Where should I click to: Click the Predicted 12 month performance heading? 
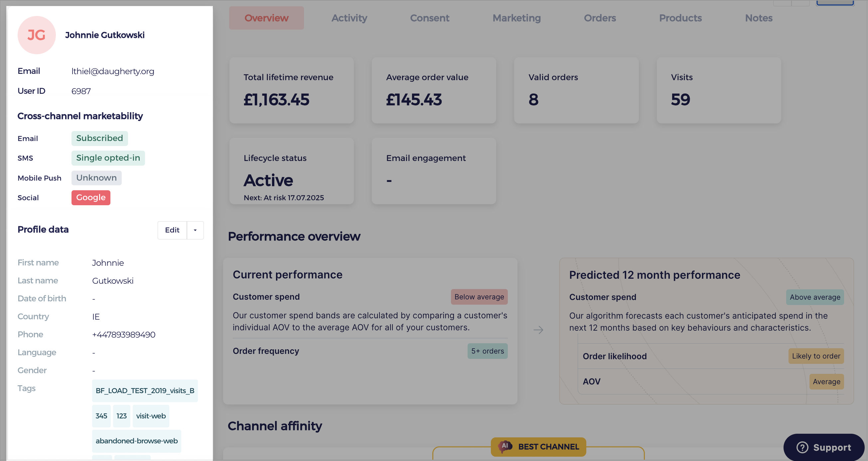654,275
